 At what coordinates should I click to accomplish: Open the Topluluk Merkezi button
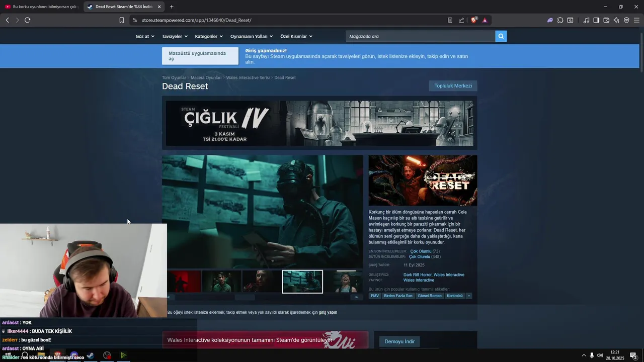(x=453, y=86)
